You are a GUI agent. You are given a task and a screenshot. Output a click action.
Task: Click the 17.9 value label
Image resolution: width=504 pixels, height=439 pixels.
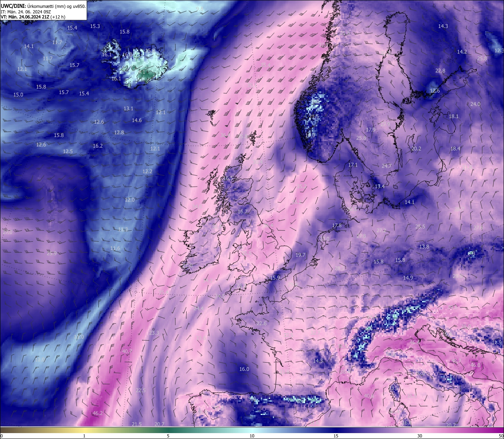[x=371, y=130]
